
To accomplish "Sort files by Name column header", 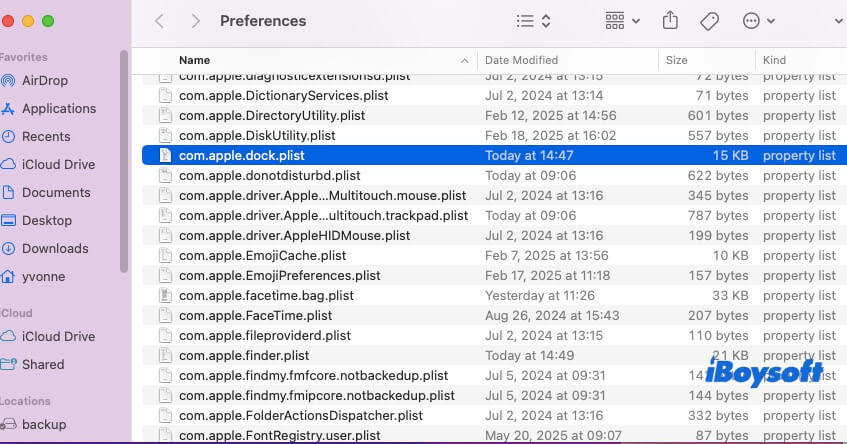I will [194, 60].
